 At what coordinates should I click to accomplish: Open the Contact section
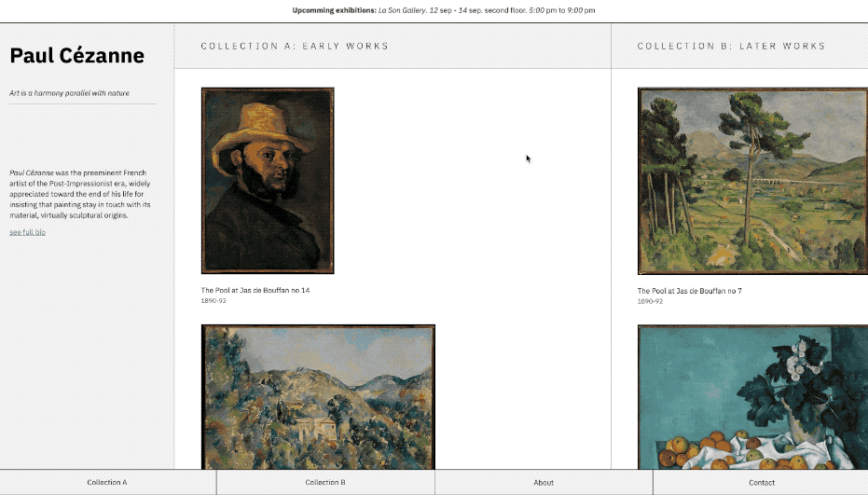coord(761,482)
